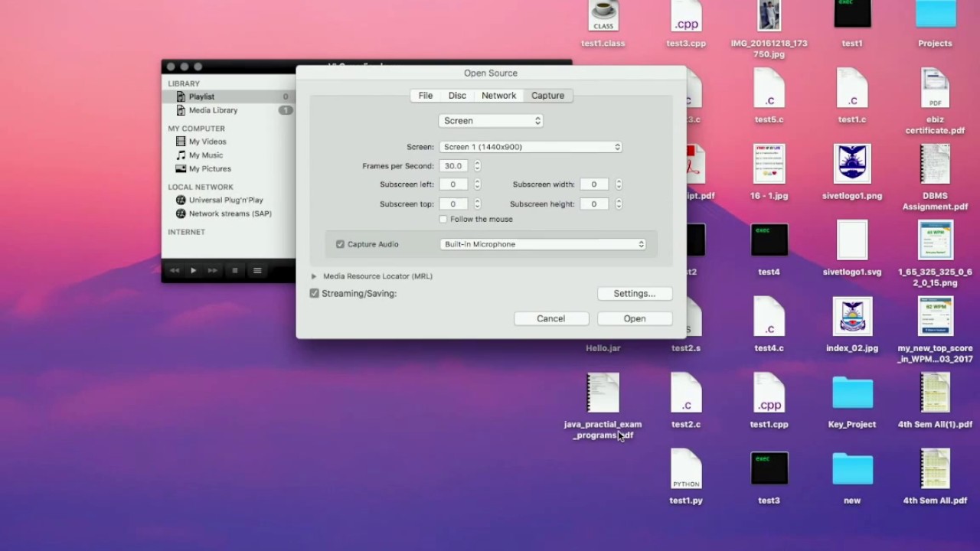This screenshot has width=980, height=551.
Task: Click the Subscreen top field
Action: [453, 204]
